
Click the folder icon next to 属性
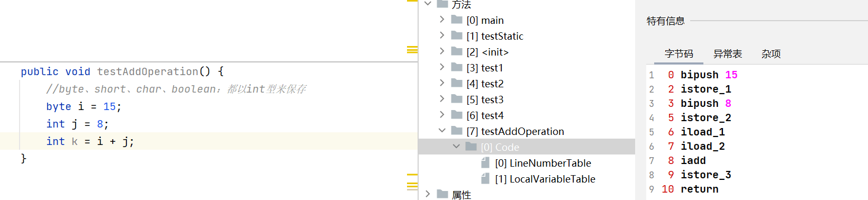click(442, 194)
